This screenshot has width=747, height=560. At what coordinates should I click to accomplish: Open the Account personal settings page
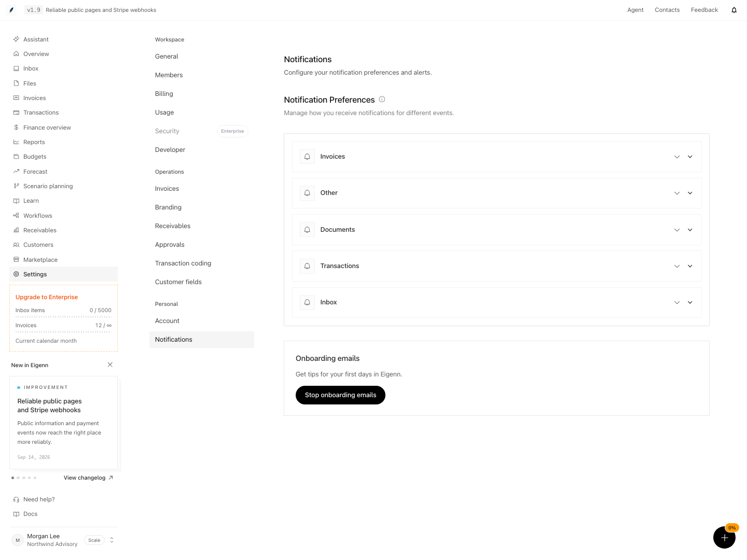point(202,321)
